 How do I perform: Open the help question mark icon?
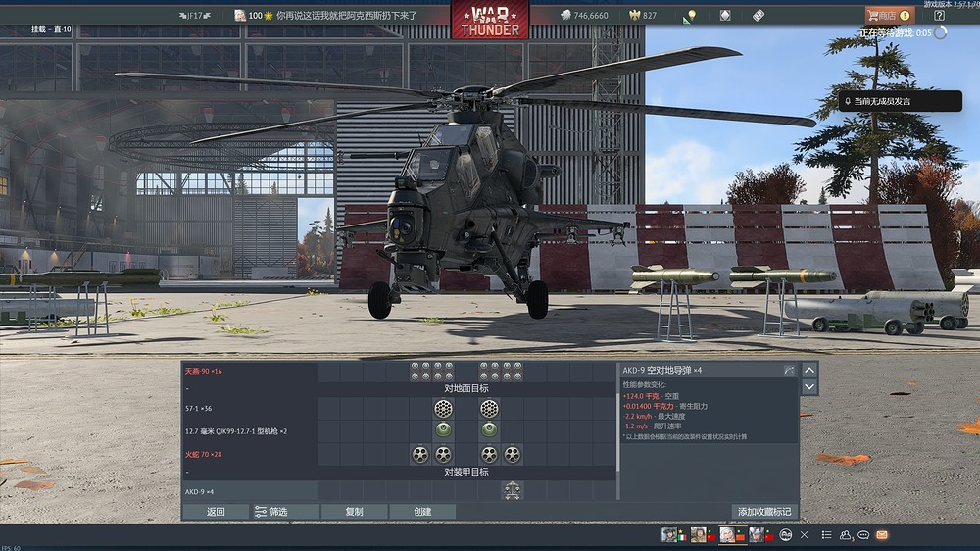pyautogui.click(x=939, y=15)
